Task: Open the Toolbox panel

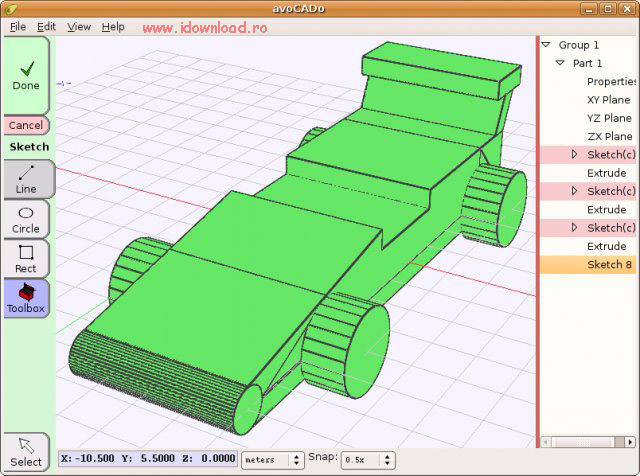Action: [26, 298]
